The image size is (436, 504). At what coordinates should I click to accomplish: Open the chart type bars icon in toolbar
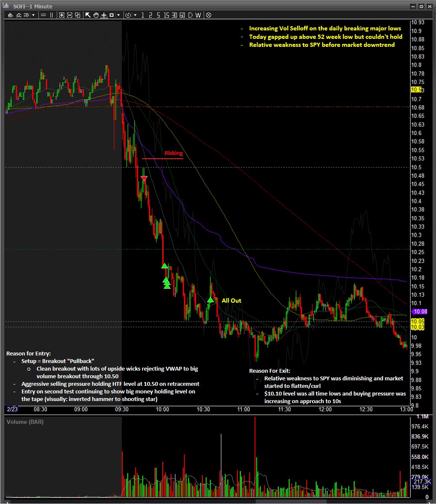(x=11, y=15)
